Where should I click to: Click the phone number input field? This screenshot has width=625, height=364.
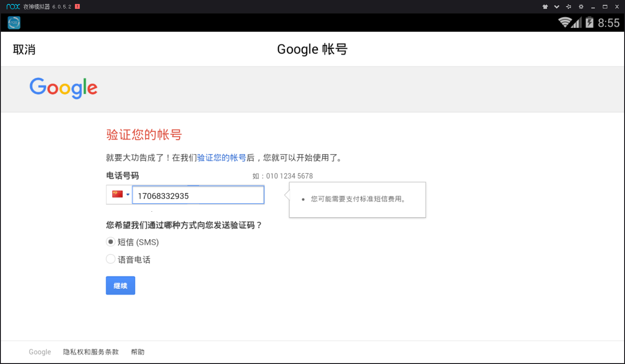click(x=198, y=195)
